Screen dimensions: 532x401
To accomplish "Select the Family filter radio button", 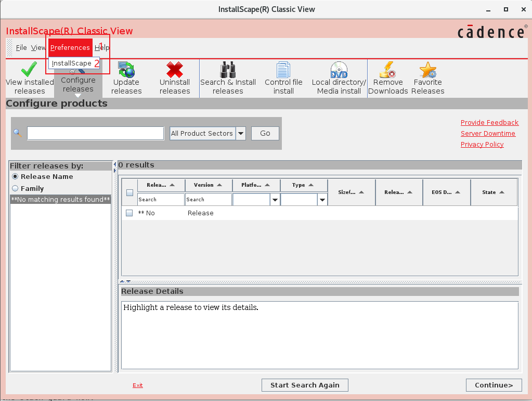I will pyautogui.click(x=15, y=189).
